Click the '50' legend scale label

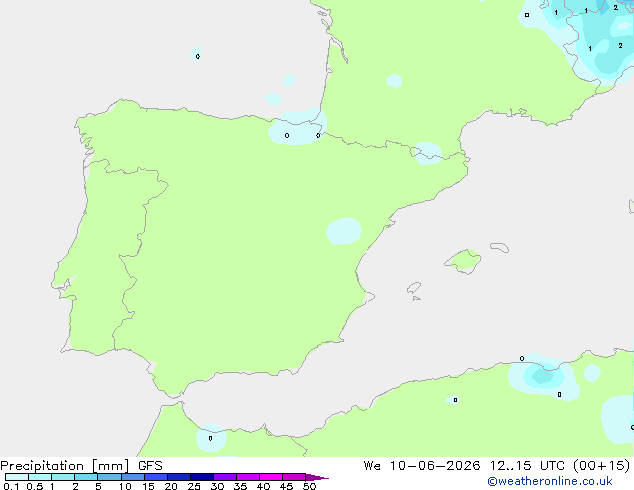309,486
